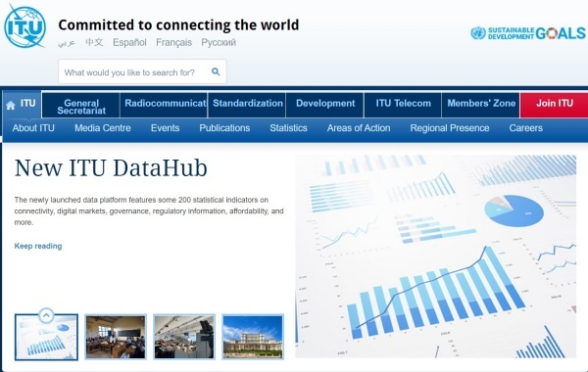Open the General Secretariat tab
Image resolution: width=588 pixels, height=372 pixels.
tap(81, 107)
